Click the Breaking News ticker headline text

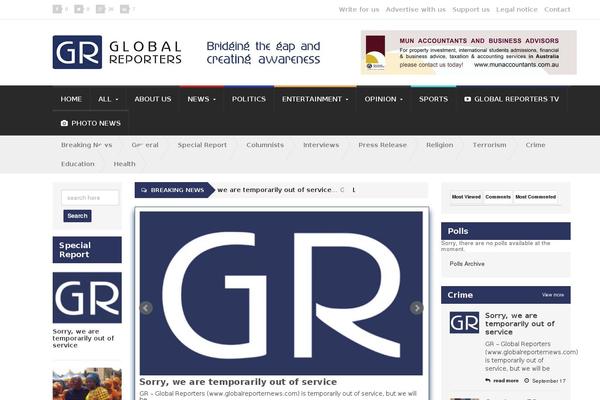[277, 190]
